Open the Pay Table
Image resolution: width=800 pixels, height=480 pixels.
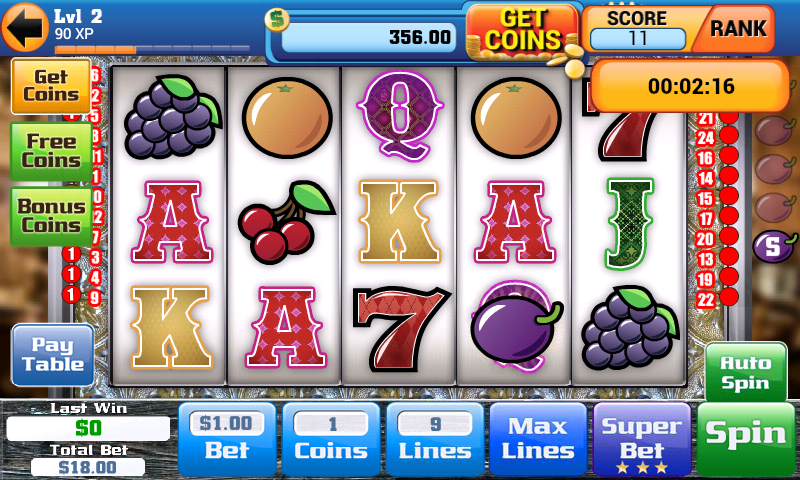tap(53, 355)
